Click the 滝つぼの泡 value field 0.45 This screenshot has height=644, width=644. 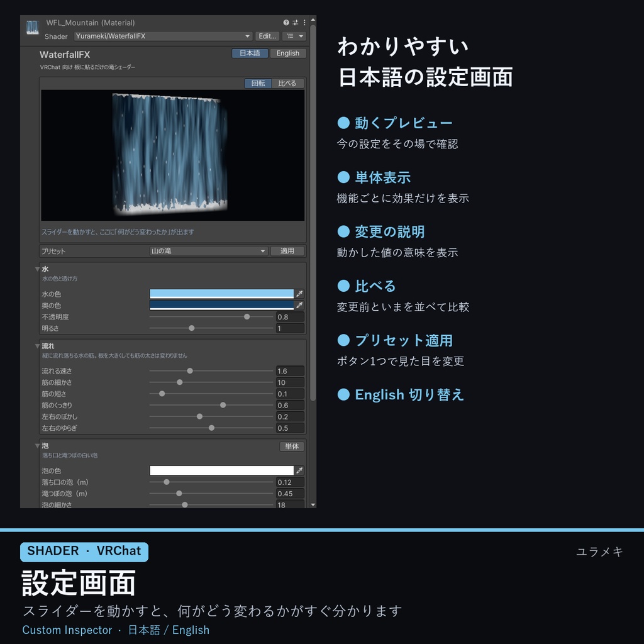click(x=290, y=494)
